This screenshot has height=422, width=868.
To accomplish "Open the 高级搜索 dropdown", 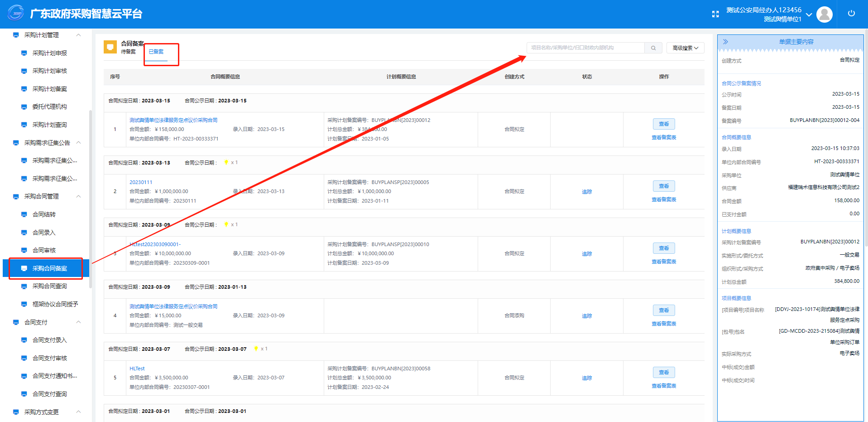I will point(685,48).
